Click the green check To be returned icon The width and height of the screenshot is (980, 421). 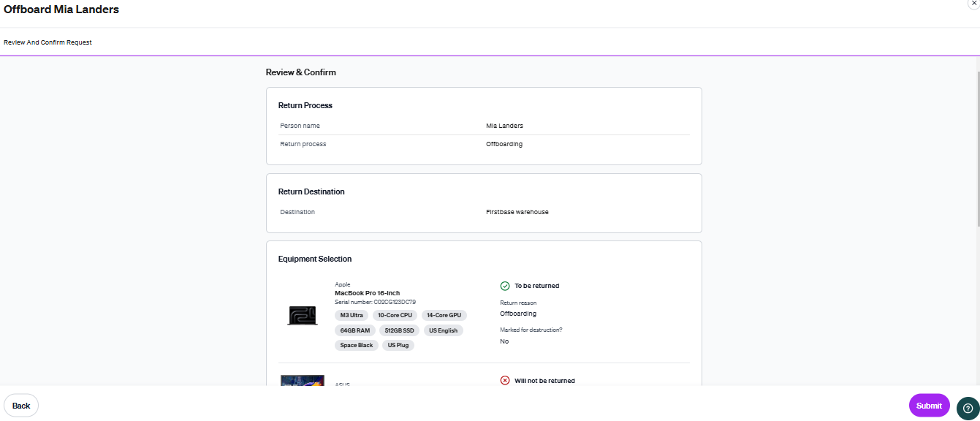(505, 286)
